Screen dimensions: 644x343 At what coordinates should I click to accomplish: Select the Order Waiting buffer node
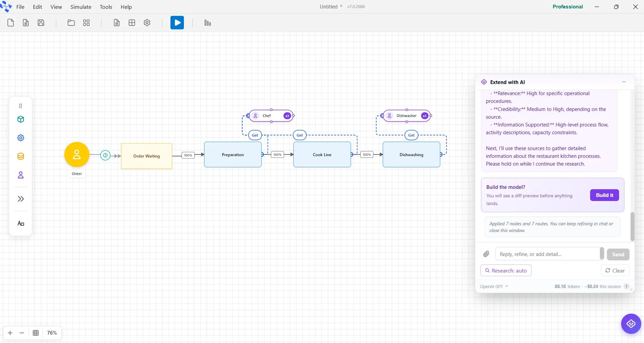point(147,156)
